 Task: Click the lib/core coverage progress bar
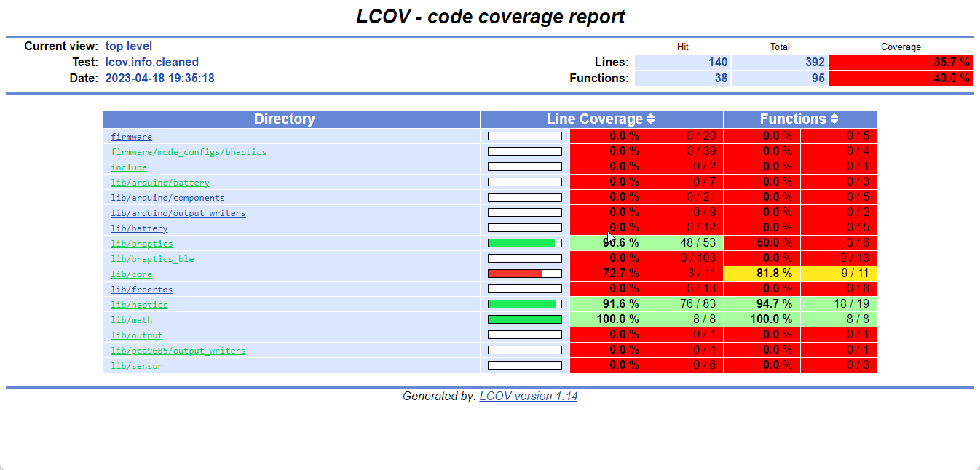[524, 273]
